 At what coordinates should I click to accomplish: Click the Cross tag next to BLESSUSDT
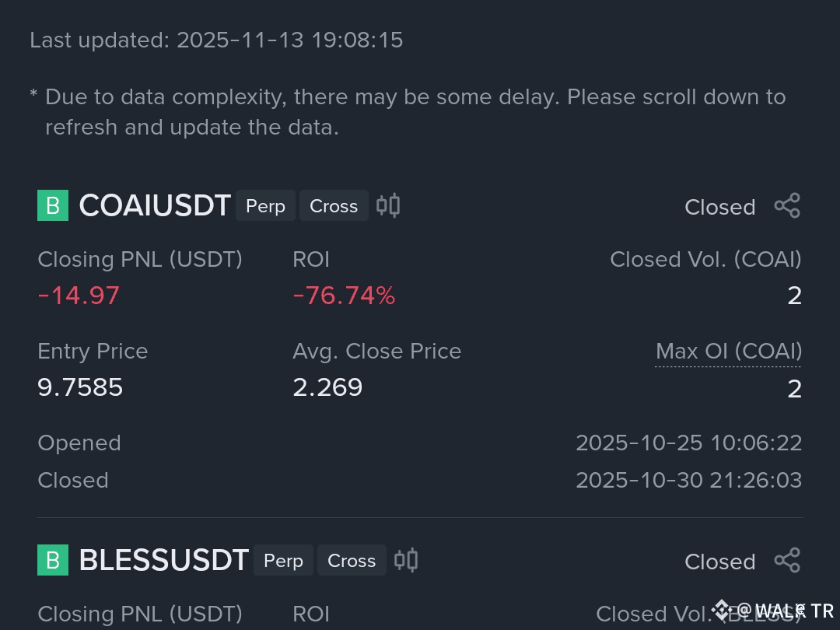point(352,560)
